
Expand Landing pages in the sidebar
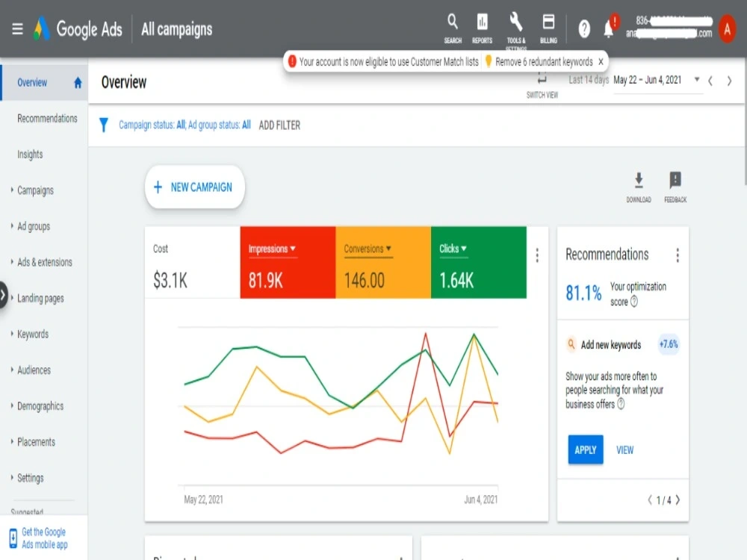click(12, 298)
